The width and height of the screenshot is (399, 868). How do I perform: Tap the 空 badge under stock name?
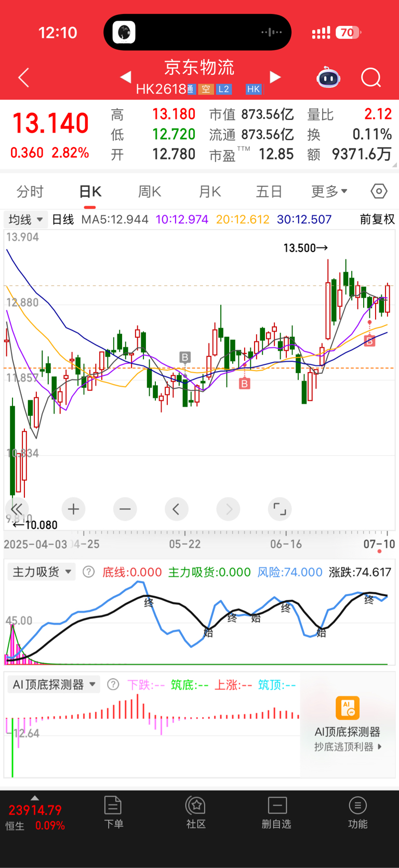click(206, 89)
